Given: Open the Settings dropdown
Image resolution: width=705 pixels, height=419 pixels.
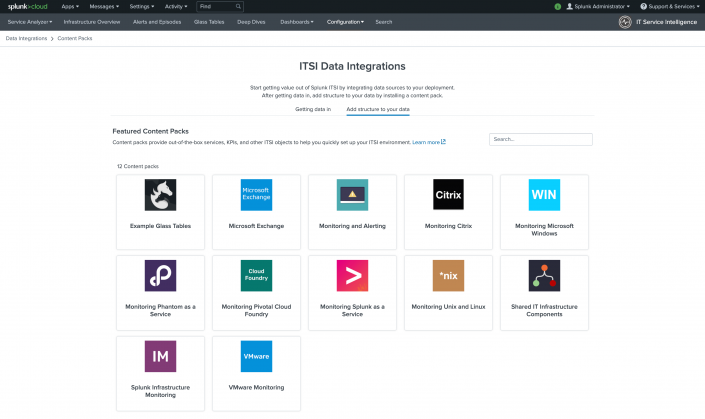Looking at the screenshot, I should click(x=142, y=7).
